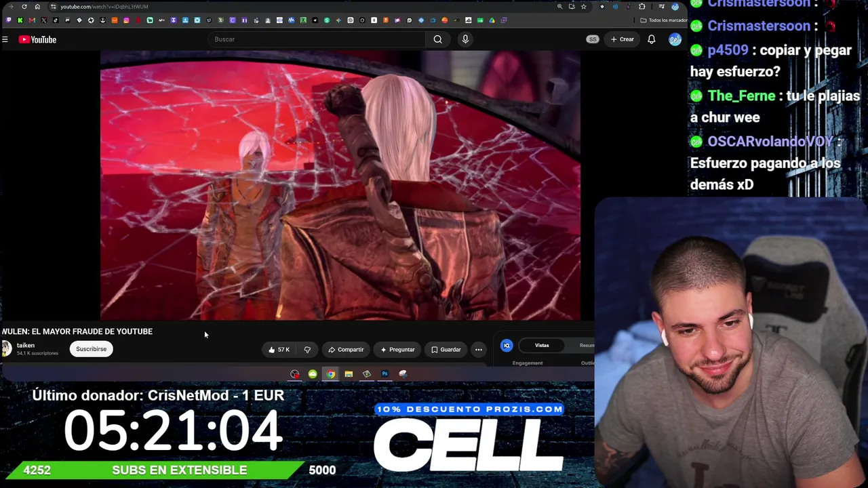The image size is (868, 488).
Task: Open Photoshop from the taskbar
Action: point(384,374)
